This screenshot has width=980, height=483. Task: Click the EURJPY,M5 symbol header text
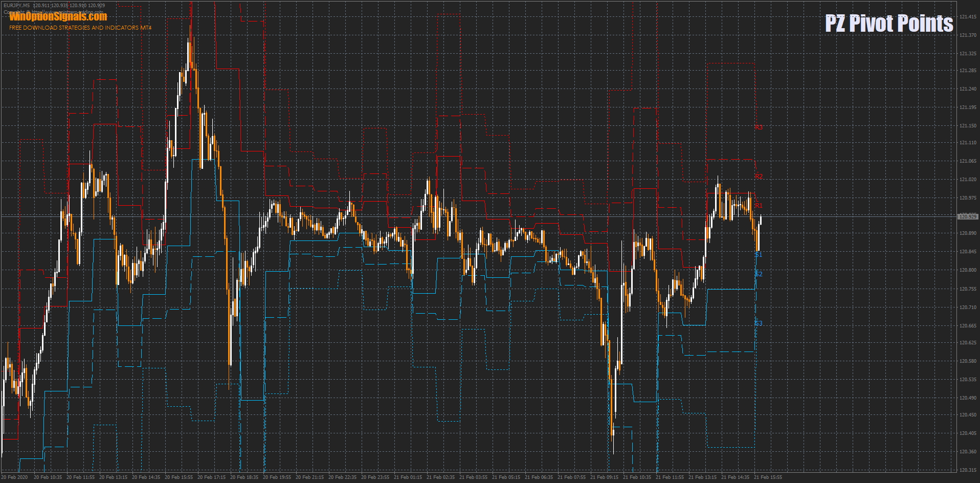pos(16,6)
